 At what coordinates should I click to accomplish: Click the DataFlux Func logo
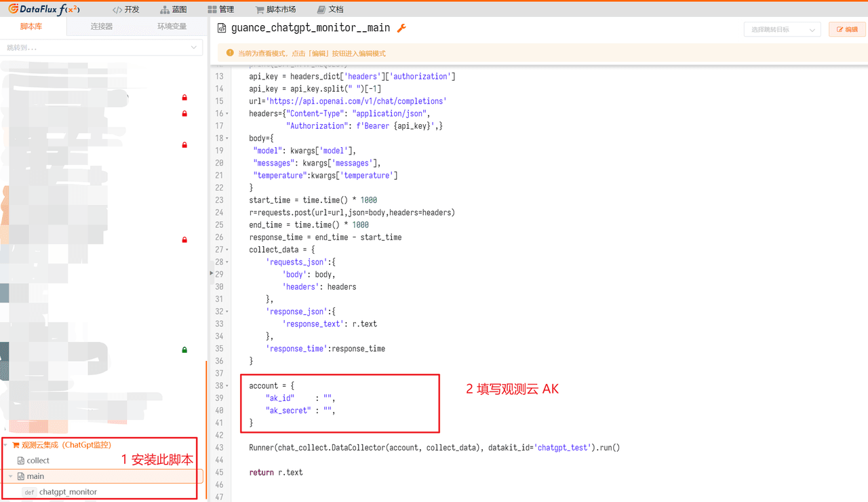point(43,9)
